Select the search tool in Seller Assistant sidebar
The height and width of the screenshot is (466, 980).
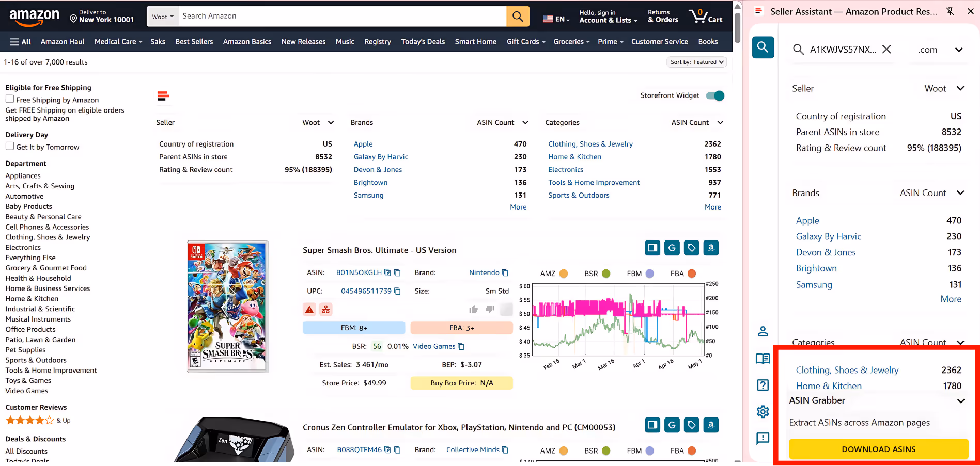pyautogui.click(x=763, y=47)
